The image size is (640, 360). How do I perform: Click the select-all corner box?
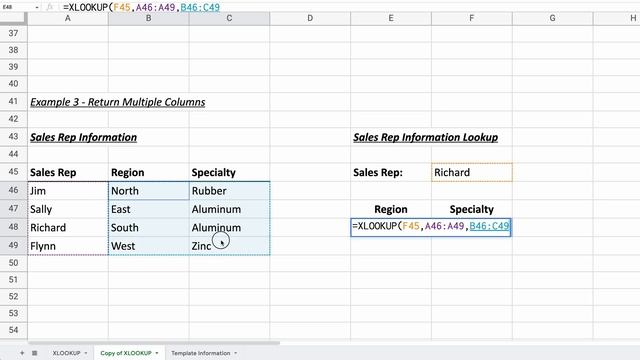13,18
